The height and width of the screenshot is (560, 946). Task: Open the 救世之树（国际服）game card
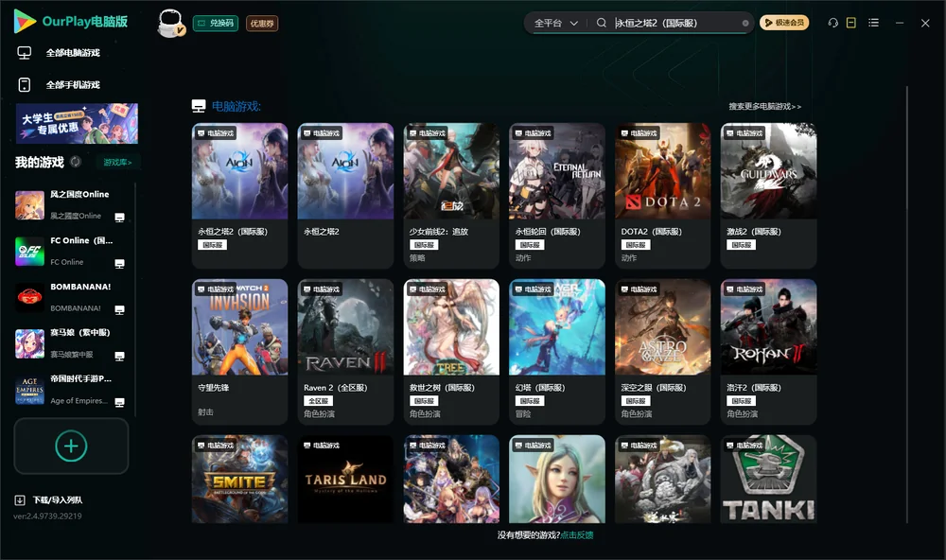point(451,351)
